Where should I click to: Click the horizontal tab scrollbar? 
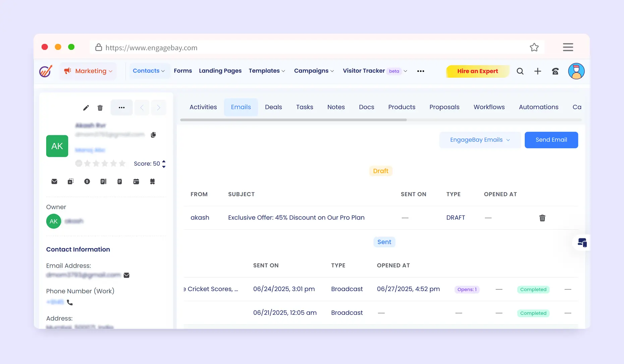[293, 120]
